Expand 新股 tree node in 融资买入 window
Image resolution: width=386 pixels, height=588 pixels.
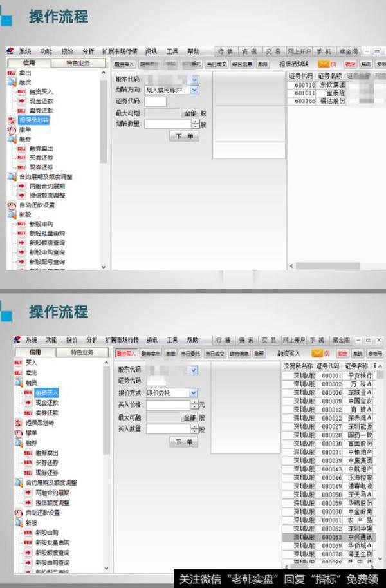click(18, 523)
